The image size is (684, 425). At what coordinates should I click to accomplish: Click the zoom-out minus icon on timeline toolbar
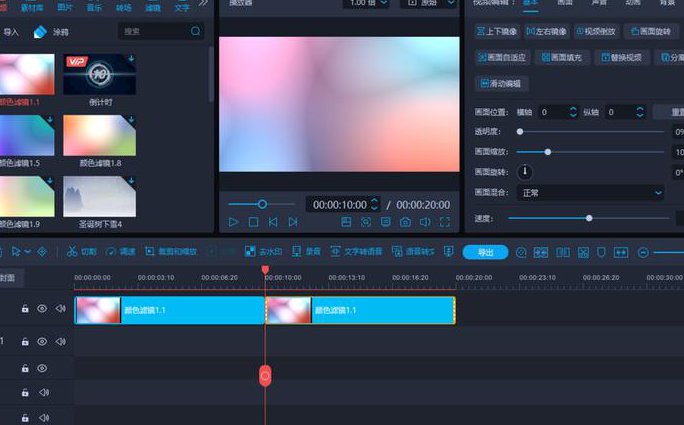pyautogui.click(x=643, y=252)
